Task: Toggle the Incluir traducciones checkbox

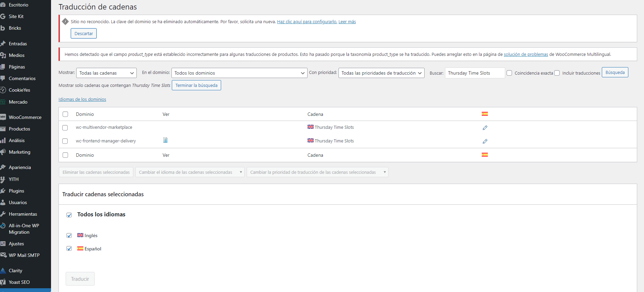Action: tap(557, 73)
